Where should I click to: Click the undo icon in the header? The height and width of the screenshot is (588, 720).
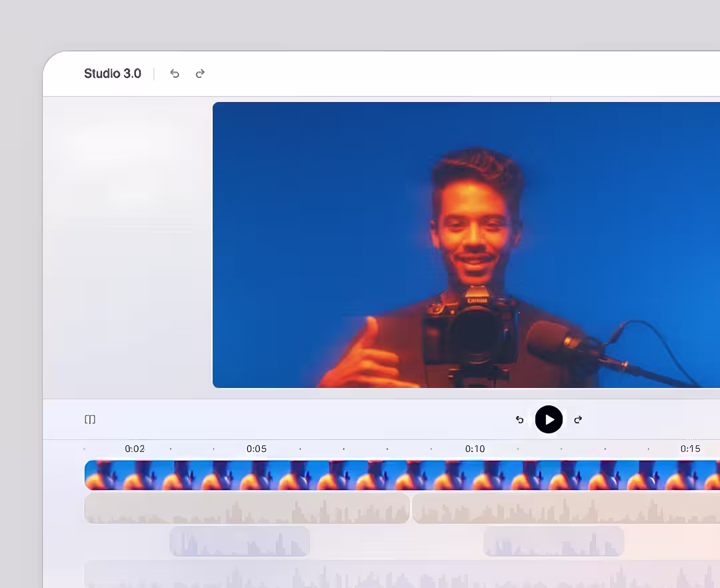(x=175, y=73)
